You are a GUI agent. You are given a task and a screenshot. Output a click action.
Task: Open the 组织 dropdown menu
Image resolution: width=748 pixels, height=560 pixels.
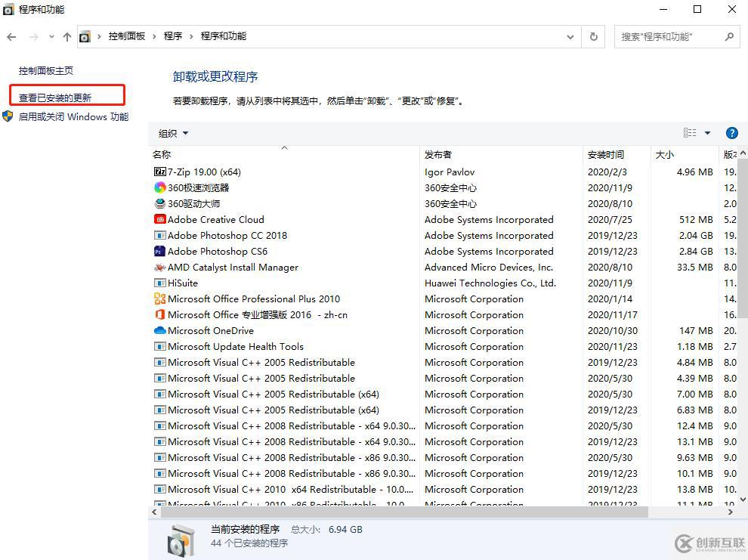pyautogui.click(x=172, y=133)
